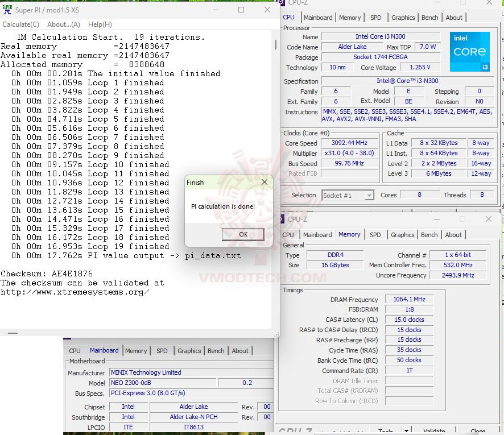Viewport: 504px width, 435px height.
Task: Close the Super PI window
Action: coord(267,10)
